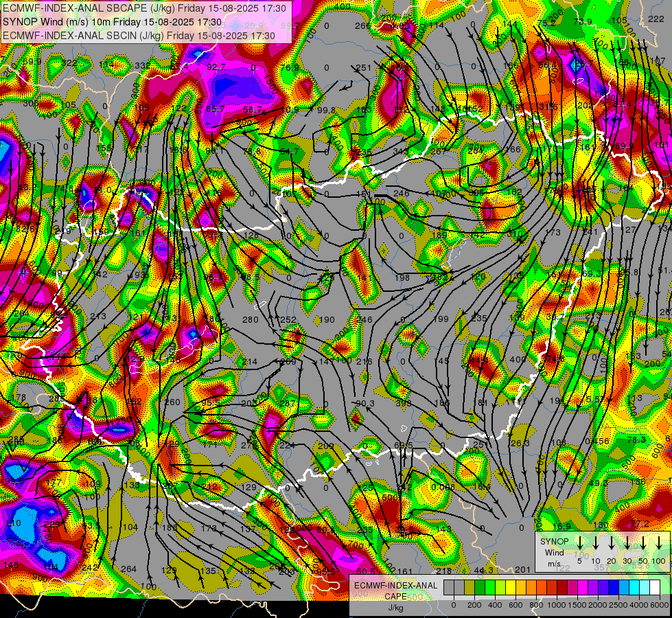
Task: Click the 100 m/s wind arrow in SYNOP legend
Action: (x=659, y=542)
